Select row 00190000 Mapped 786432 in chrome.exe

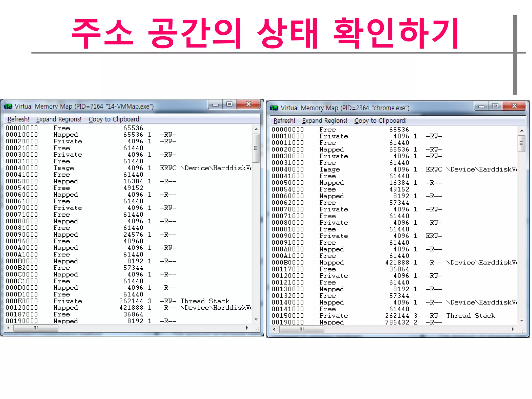(x=394, y=322)
